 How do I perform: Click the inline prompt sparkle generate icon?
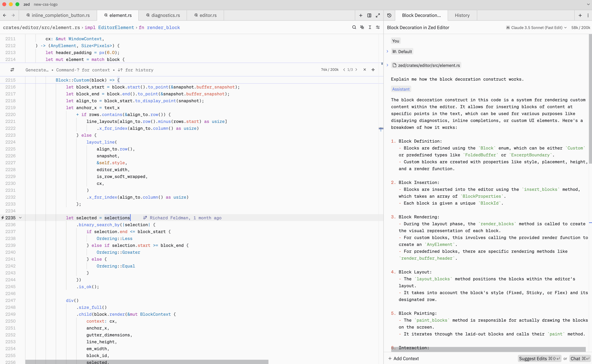click(373, 70)
